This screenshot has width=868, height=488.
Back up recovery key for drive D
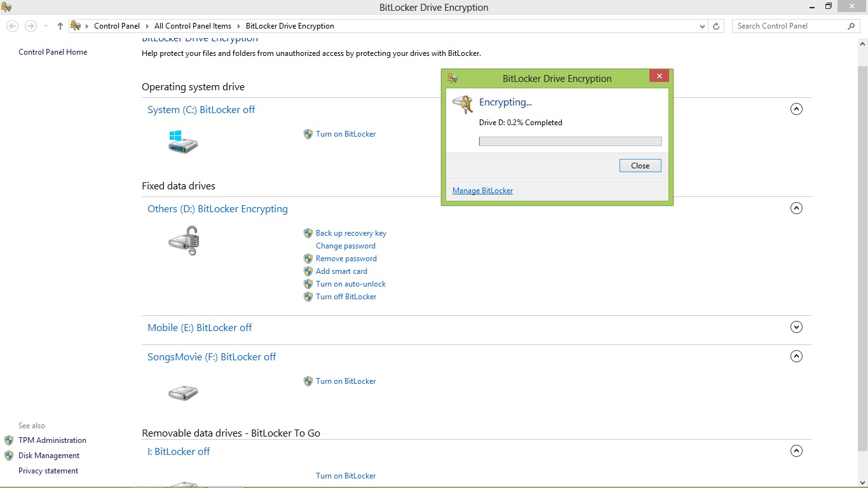point(351,233)
